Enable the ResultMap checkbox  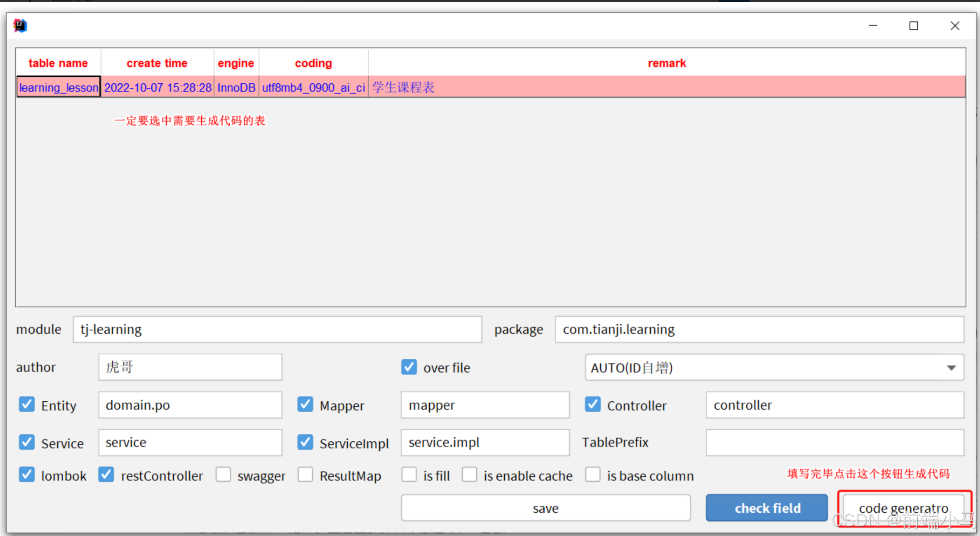click(x=305, y=475)
